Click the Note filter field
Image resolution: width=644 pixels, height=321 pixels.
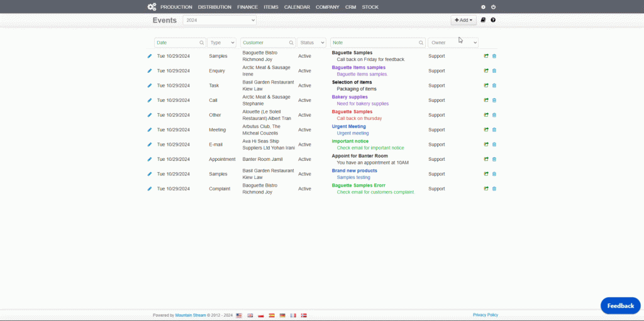(x=378, y=43)
